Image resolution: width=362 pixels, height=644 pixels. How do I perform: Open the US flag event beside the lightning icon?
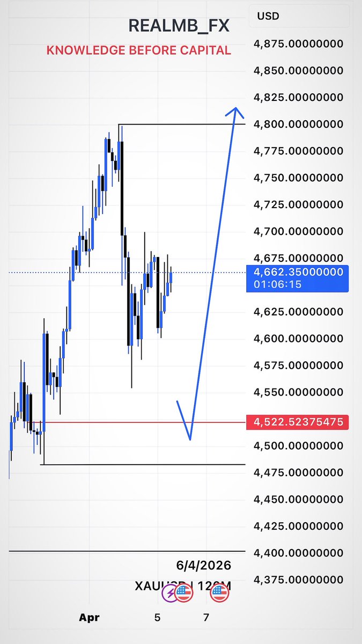(x=184, y=593)
